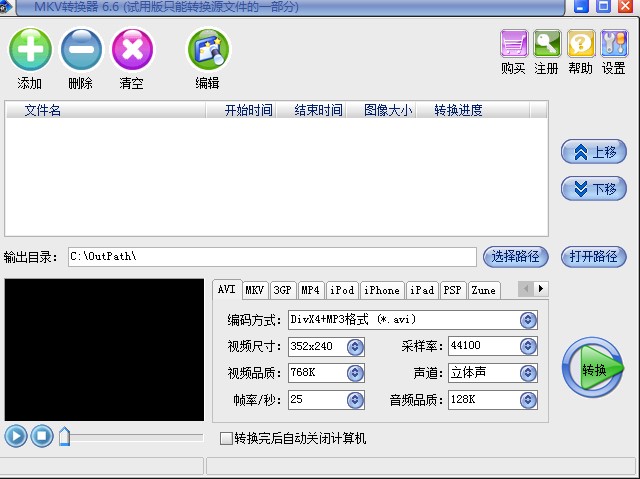The height and width of the screenshot is (479, 640).
Task: Click the preview play button
Action: [16, 436]
